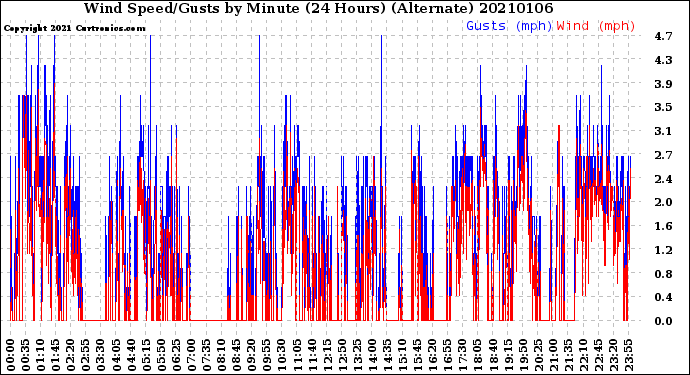Click the 17:30 time label
The image size is (690, 375).
tap(462, 355)
